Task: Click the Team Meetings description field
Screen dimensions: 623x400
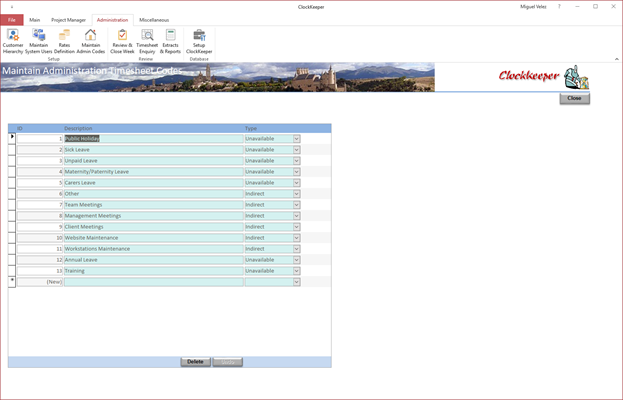Action: (x=154, y=205)
